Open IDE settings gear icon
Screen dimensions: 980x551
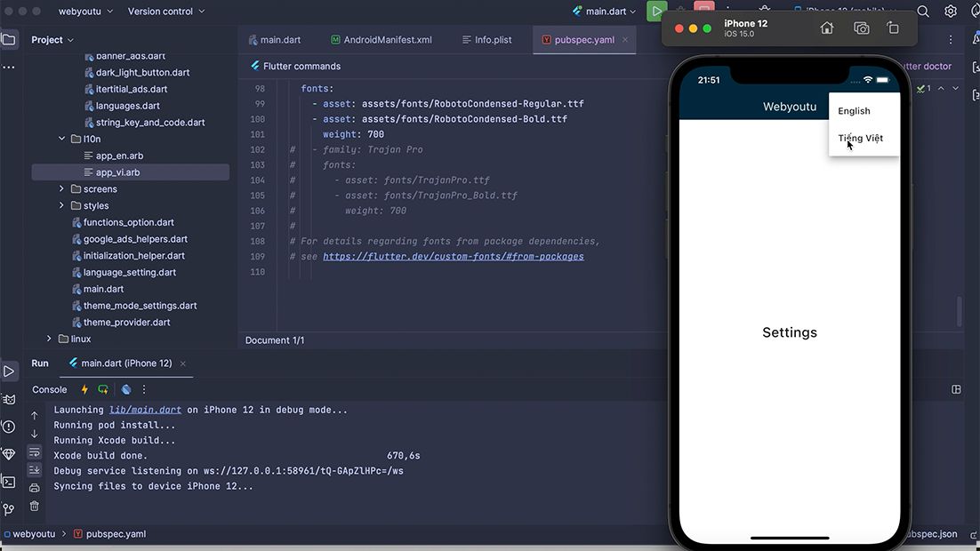(x=950, y=12)
